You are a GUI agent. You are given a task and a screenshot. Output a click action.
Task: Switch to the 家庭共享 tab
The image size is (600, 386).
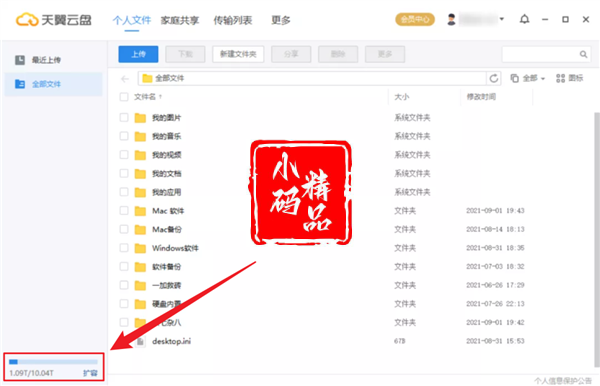click(x=180, y=20)
